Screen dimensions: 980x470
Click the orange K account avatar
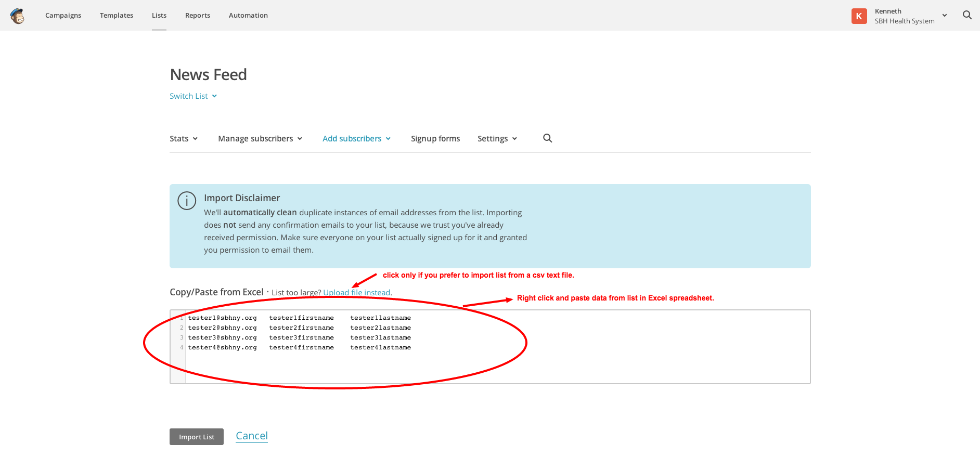pos(859,16)
